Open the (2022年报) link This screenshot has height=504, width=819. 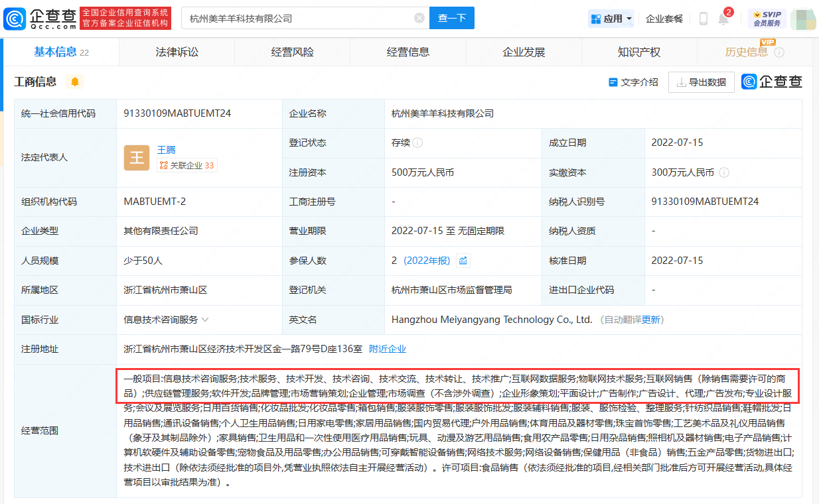427,261
